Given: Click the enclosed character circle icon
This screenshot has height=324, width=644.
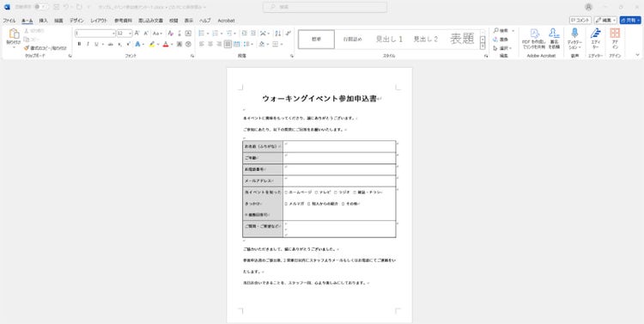Looking at the screenshot, I should click(188, 44).
